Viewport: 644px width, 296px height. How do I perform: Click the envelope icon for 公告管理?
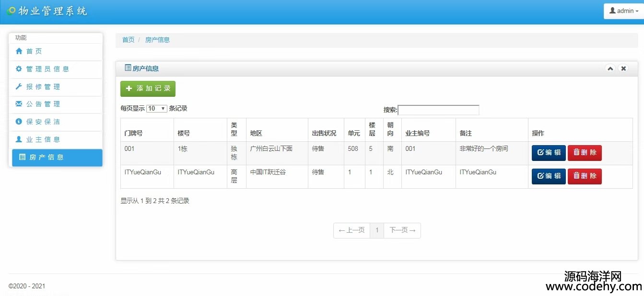pos(19,104)
